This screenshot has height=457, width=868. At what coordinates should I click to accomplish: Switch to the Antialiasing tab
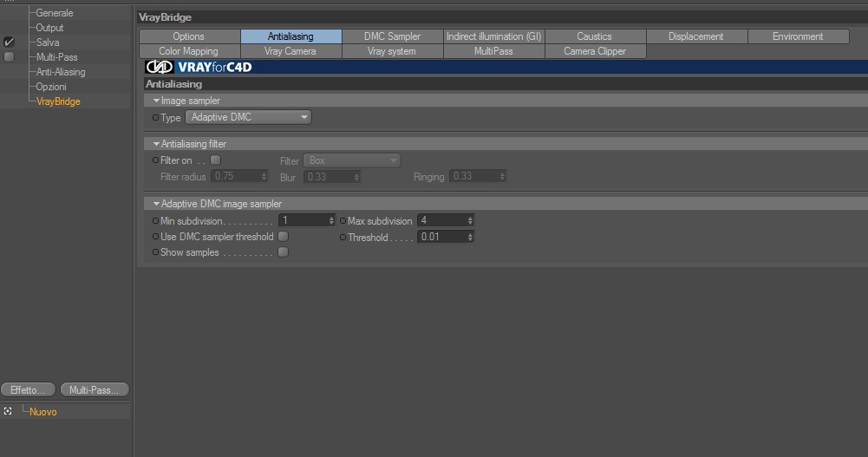[x=290, y=36]
